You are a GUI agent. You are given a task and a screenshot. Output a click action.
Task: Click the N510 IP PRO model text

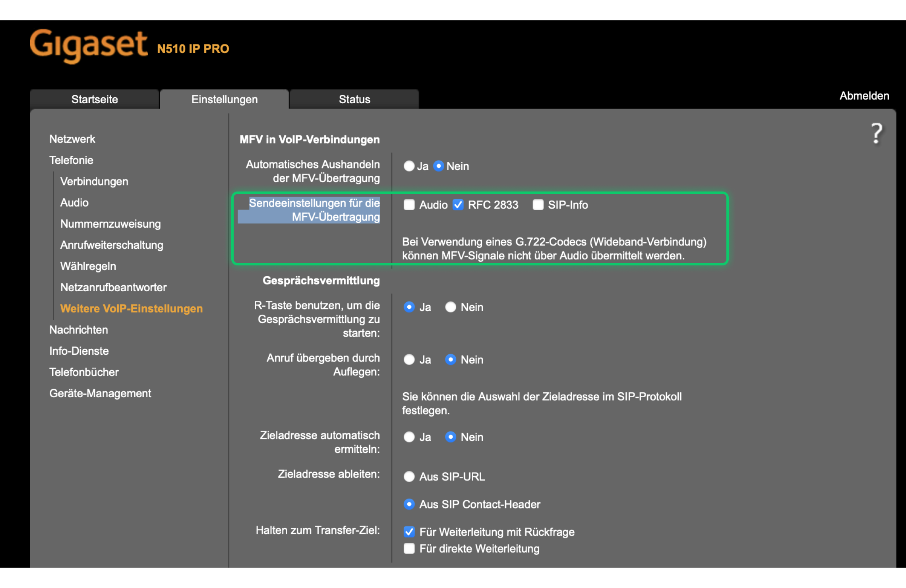click(193, 49)
